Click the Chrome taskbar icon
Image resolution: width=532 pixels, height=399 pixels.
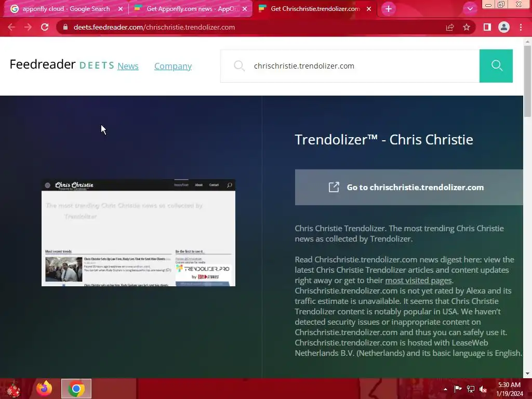[x=76, y=389]
